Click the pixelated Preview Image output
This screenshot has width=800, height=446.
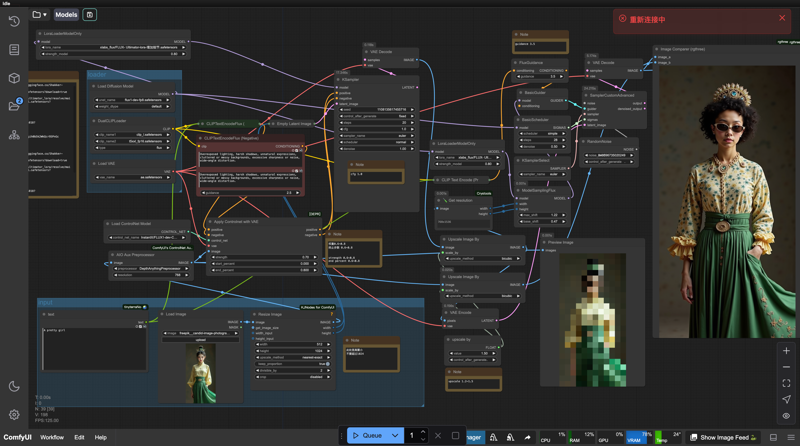(592, 319)
